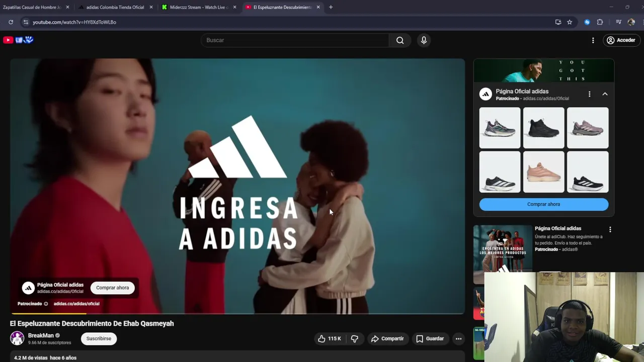
Task: Click adidas logo in sidebar ad panel
Action: coord(486,94)
